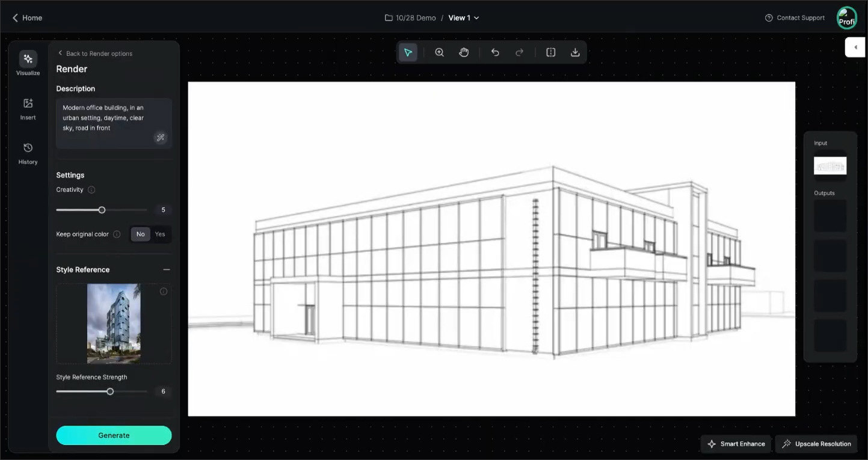
Task: Show the Creativity info tooltip icon
Action: (x=91, y=189)
